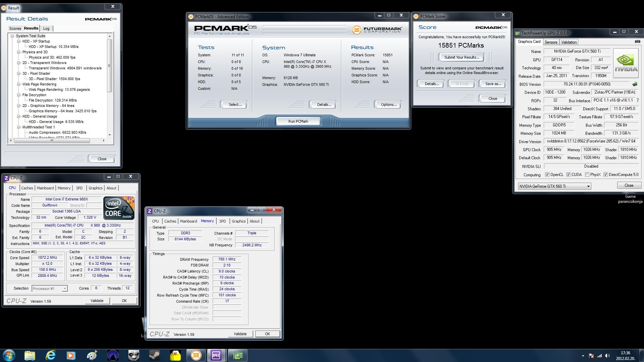
Task: Click the GPU-Z screenshot camera icon
Action: [x=637, y=42]
